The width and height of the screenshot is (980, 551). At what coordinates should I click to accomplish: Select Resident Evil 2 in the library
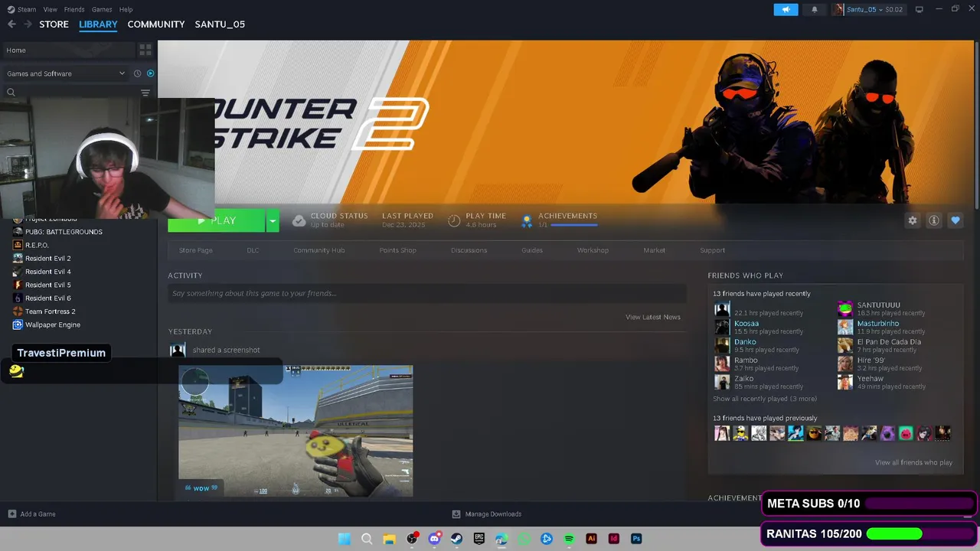pyautogui.click(x=47, y=259)
